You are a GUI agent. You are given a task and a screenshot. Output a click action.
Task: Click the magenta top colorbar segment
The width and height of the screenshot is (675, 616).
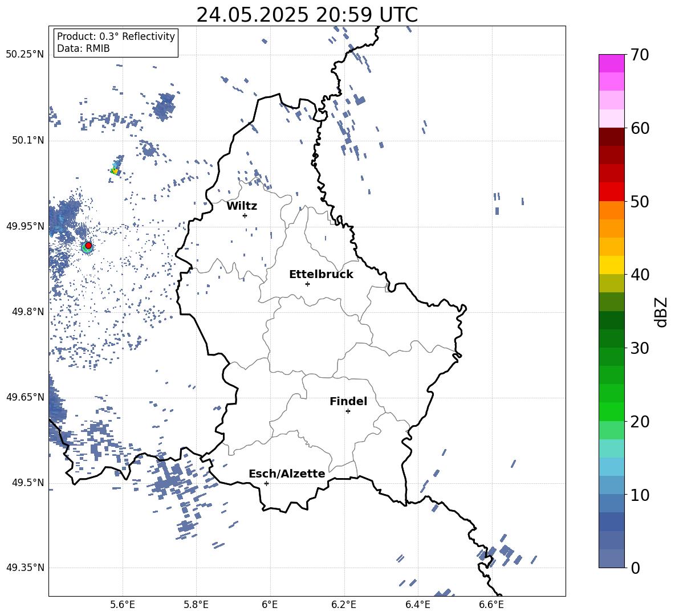coord(611,64)
